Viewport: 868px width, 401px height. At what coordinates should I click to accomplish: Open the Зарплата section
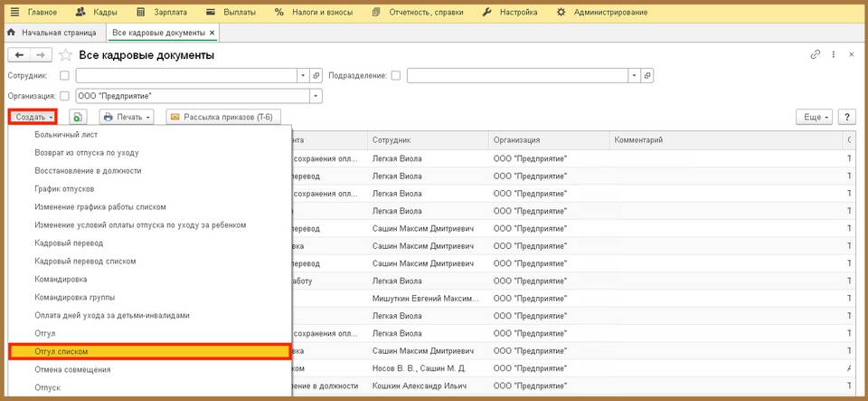coord(161,12)
